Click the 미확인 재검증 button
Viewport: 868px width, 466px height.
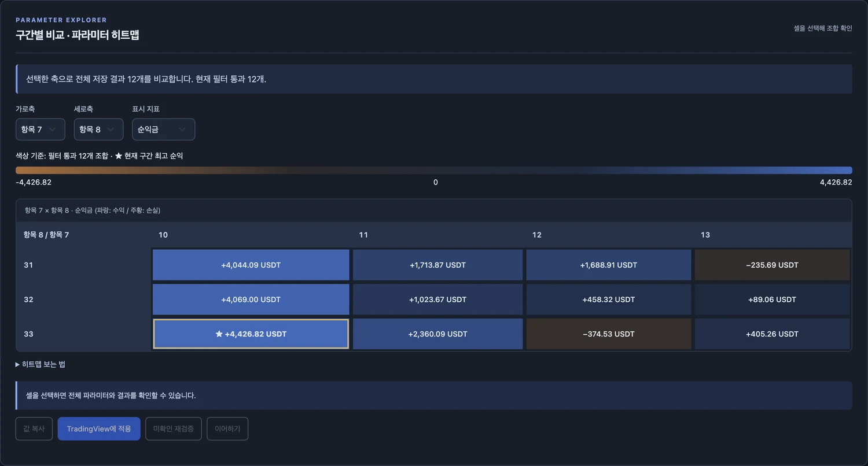pos(174,429)
